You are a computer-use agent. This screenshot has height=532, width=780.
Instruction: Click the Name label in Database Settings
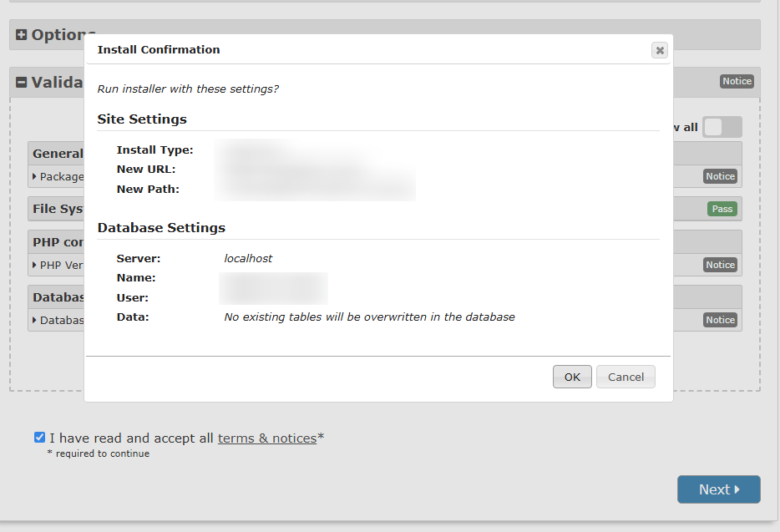click(x=136, y=278)
